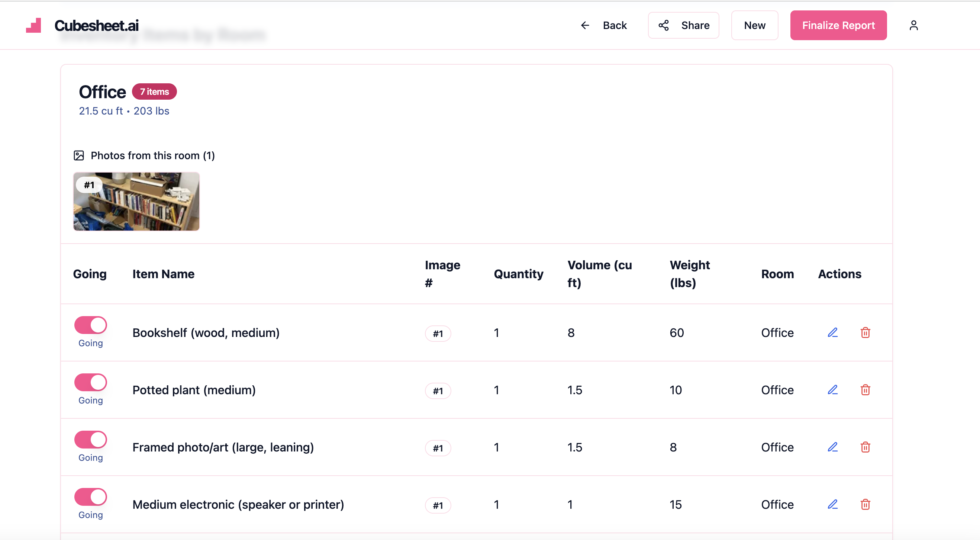Open the Share options
This screenshot has height=540, width=980.
(x=683, y=25)
